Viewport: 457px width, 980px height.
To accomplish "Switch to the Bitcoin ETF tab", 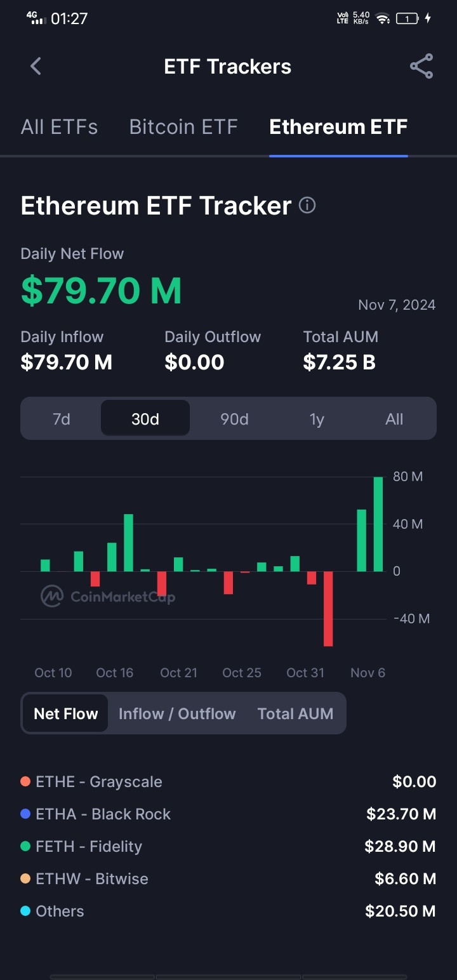I will click(x=183, y=126).
